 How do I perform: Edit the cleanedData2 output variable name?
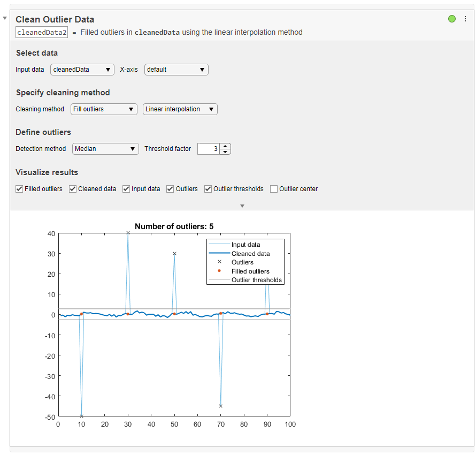[42, 32]
